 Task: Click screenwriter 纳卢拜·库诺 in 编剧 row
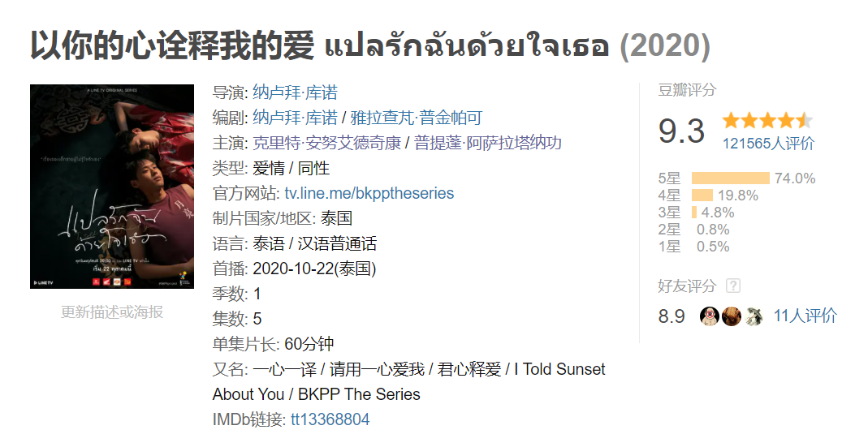(x=295, y=118)
